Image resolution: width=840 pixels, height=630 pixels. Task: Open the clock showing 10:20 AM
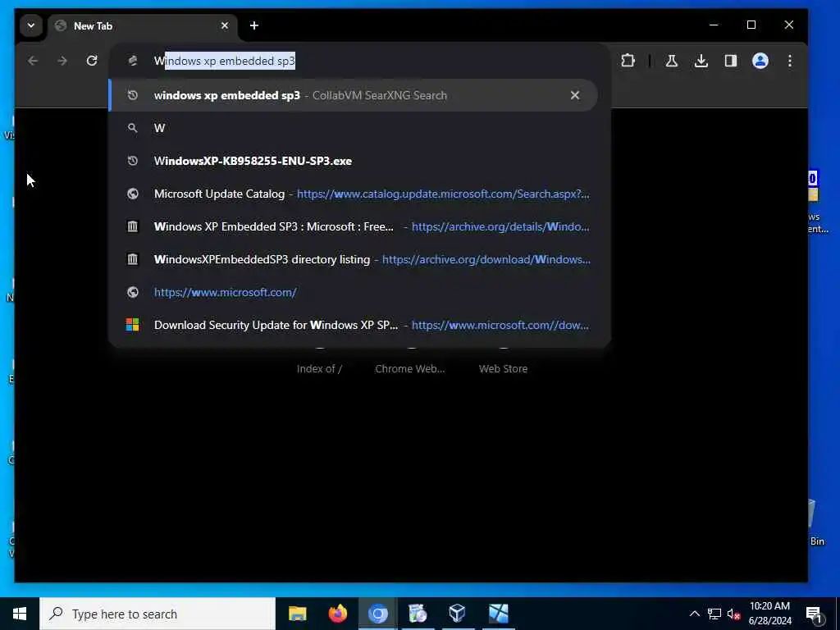point(769,614)
